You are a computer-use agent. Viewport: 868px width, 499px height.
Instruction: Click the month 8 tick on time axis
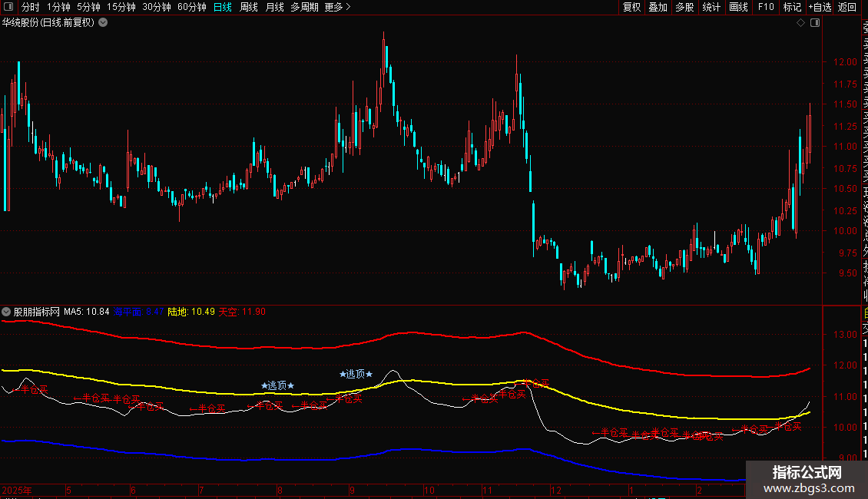pos(280,490)
